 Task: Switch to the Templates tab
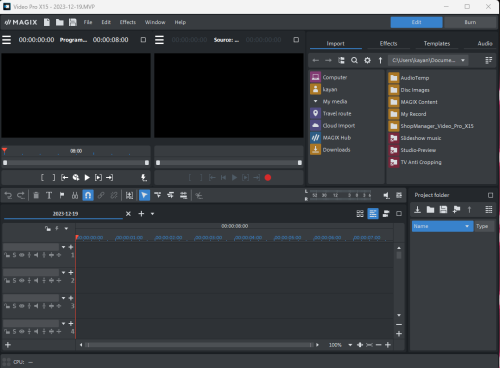tap(437, 44)
